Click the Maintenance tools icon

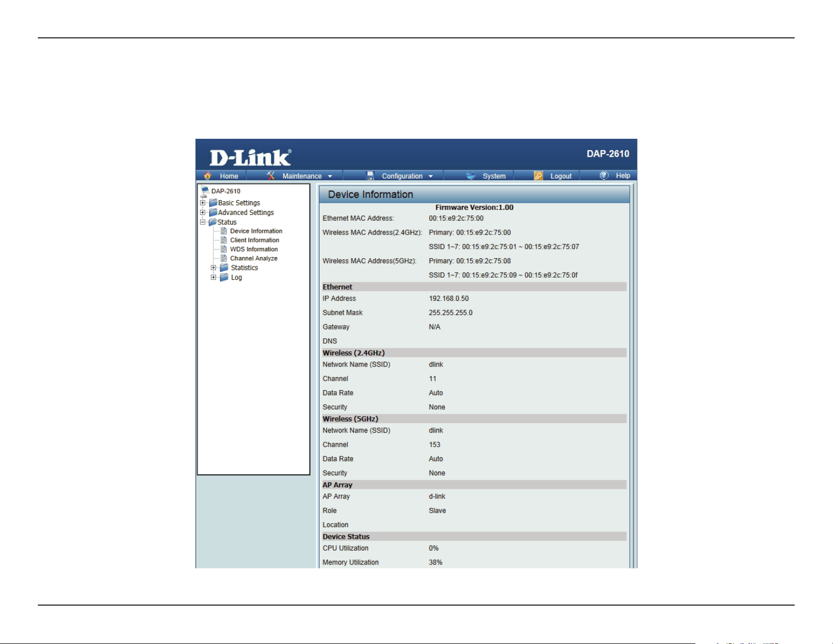(271, 176)
